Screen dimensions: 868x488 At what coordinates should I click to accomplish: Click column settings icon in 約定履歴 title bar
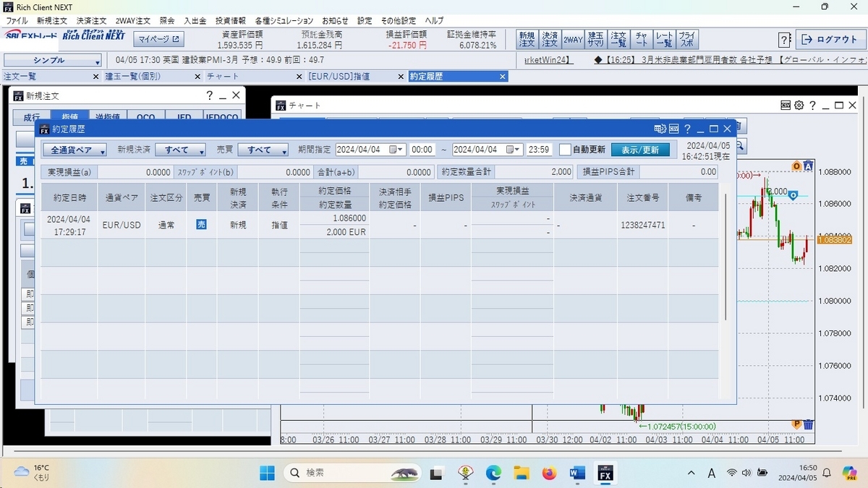(x=660, y=129)
